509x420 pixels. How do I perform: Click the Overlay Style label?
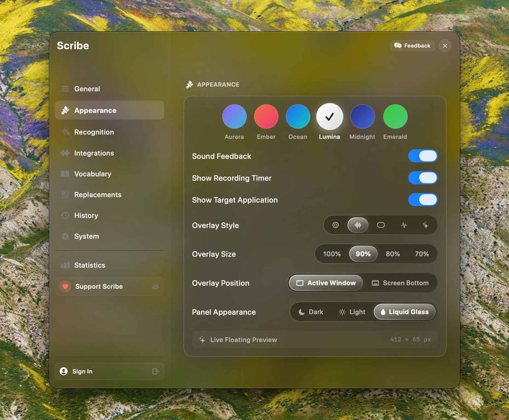215,226
